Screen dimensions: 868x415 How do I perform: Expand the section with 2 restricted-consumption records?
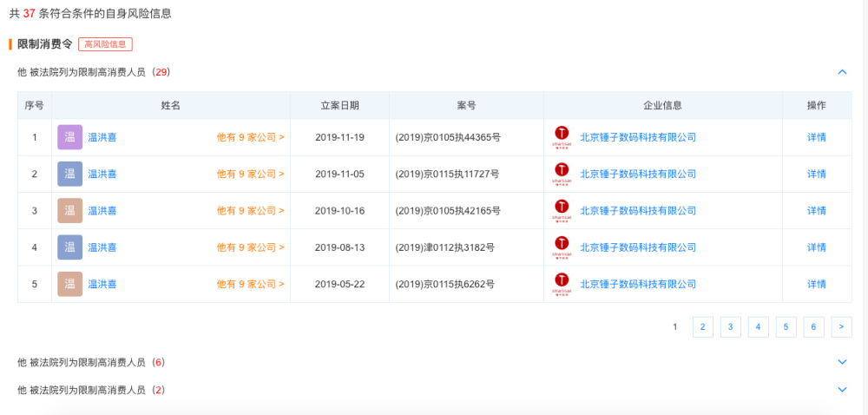843,390
